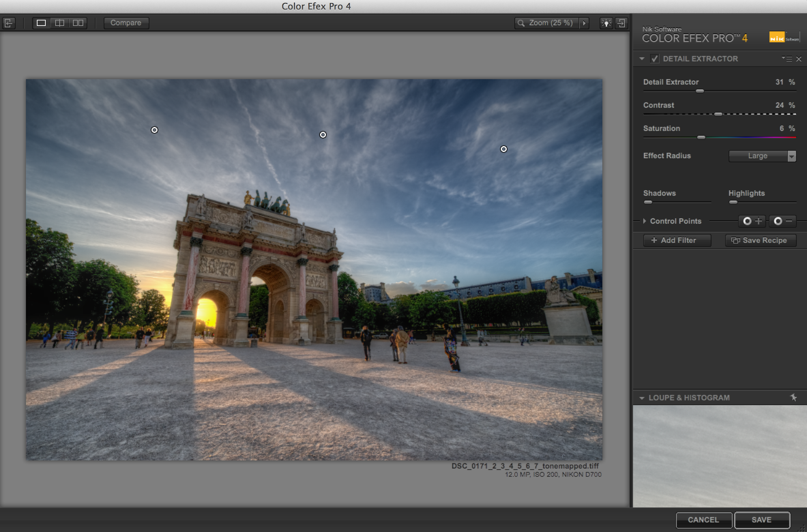Viewport: 807px width, 532px height.
Task: Click the Highlights slider handle
Action: pos(733,202)
